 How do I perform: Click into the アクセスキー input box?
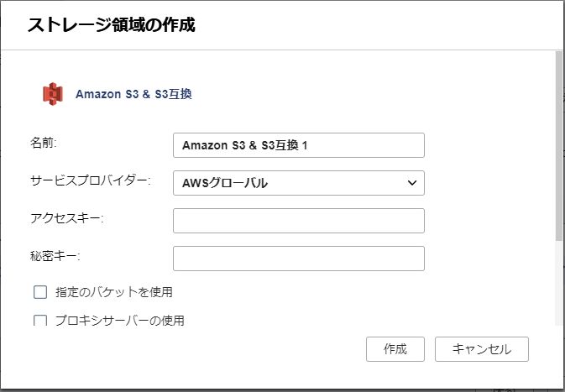[x=299, y=221]
